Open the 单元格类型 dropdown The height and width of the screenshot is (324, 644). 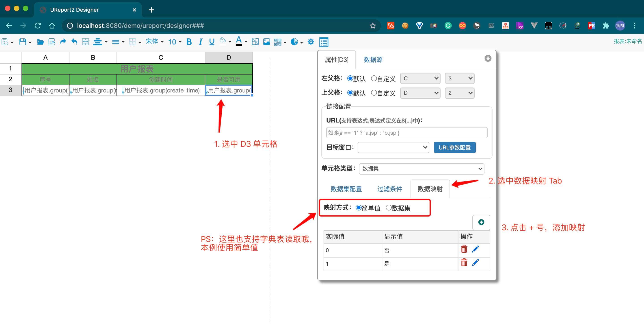[x=421, y=169]
